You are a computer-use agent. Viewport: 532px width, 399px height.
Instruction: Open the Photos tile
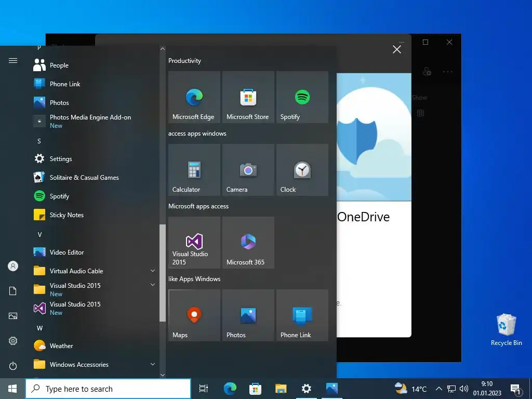248,315
